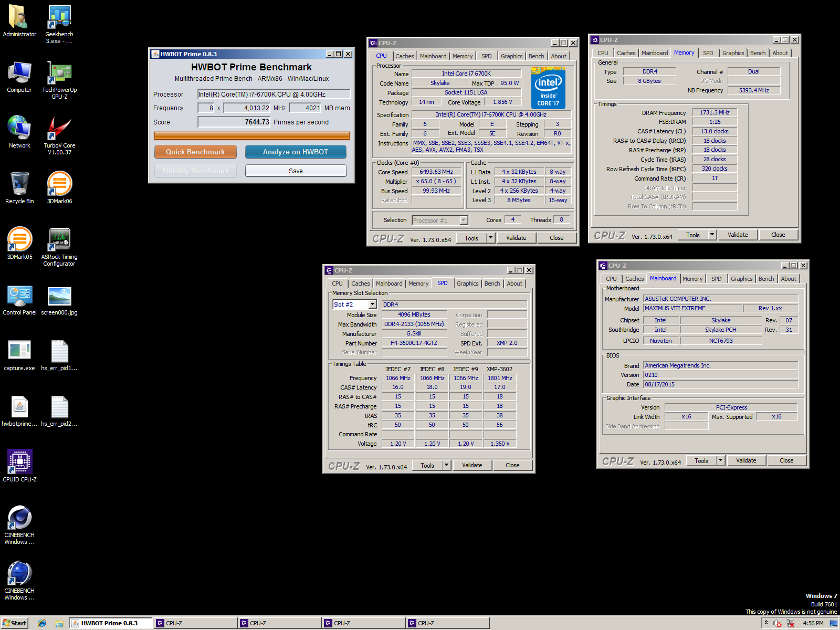The width and height of the screenshot is (840, 630).
Task: Click the Part Number F4-3600C17-4GTZ
Action: tap(414, 343)
